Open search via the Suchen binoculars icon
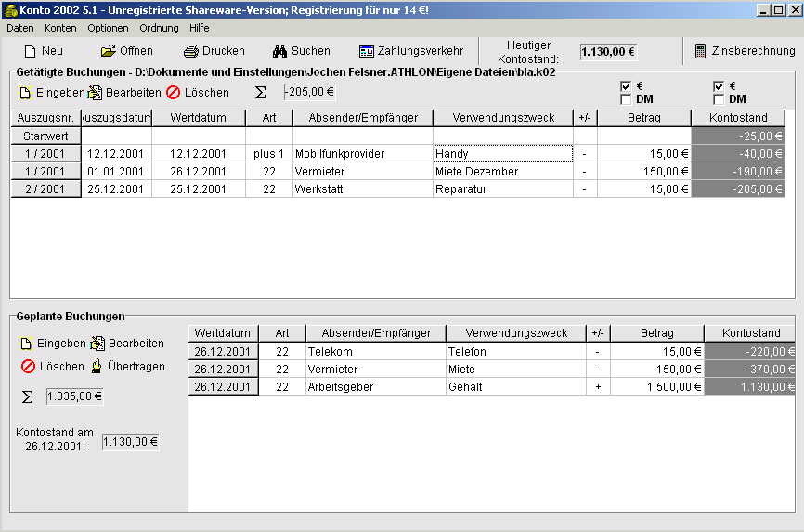The width and height of the screenshot is (804, 532). [279, 51]
